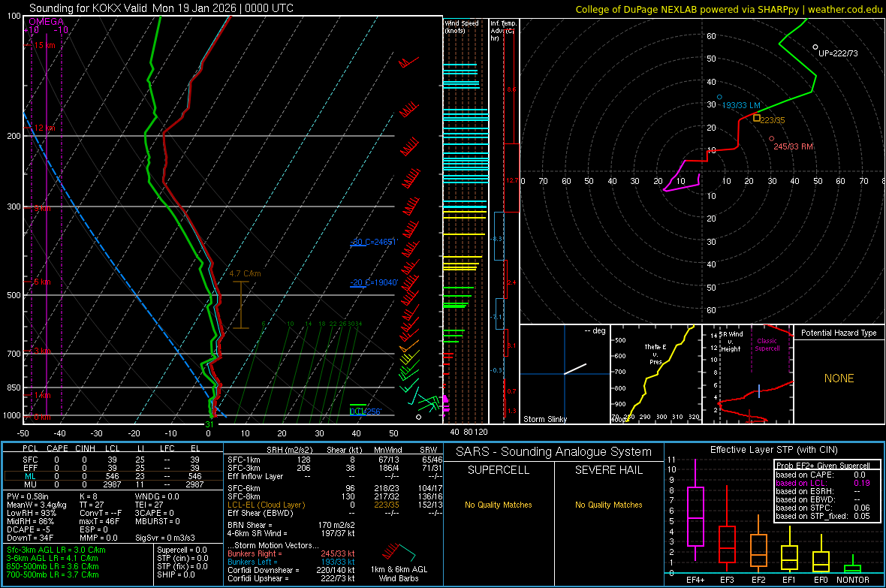The height and width of the screenshot is (588, 886).
Task: Click the CINH column header
Action: click(x=86, y=448)
